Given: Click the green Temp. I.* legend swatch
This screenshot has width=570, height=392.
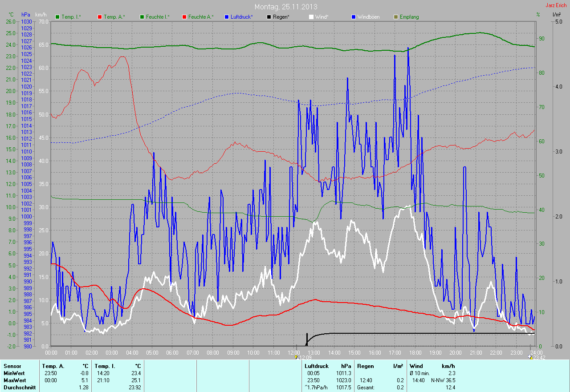Looking at the screenshot, I should (x=57, y=17).
